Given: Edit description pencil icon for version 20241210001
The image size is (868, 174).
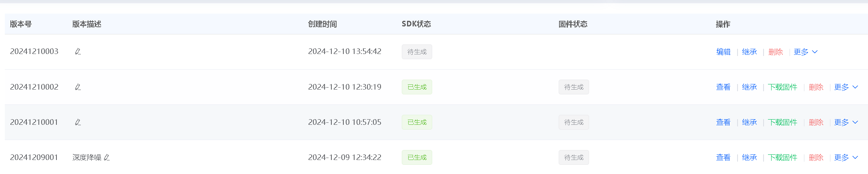Looking at the screenshot, I should [78, 122].
